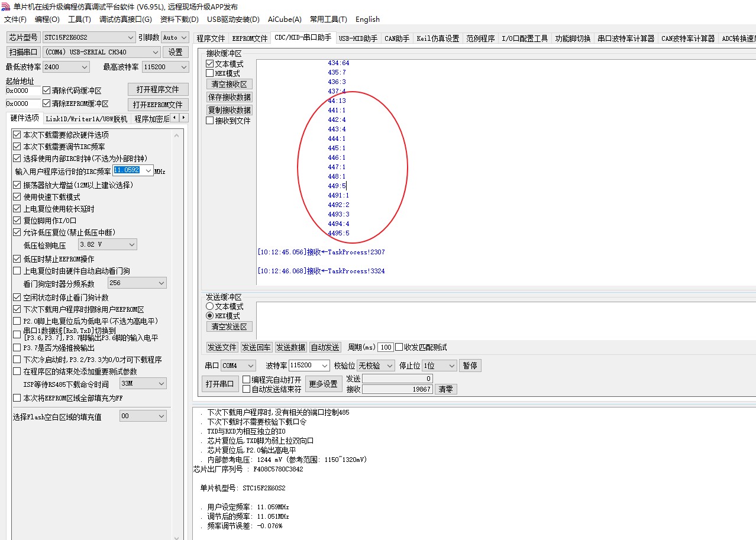756x540 pixels.
Task: Toggle 文本模式 in receive buffer
Action: (x=209, y=64)
